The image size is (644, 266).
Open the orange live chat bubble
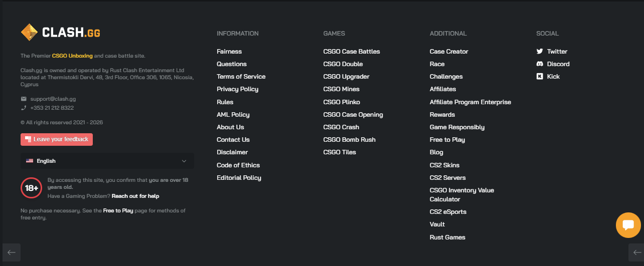point(628,225)
